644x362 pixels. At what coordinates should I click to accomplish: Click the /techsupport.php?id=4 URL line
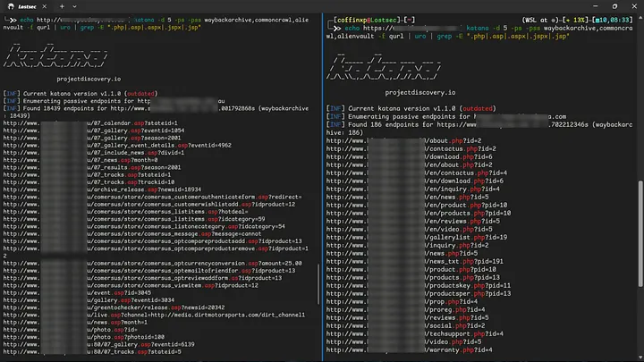[x=415, y=334]
